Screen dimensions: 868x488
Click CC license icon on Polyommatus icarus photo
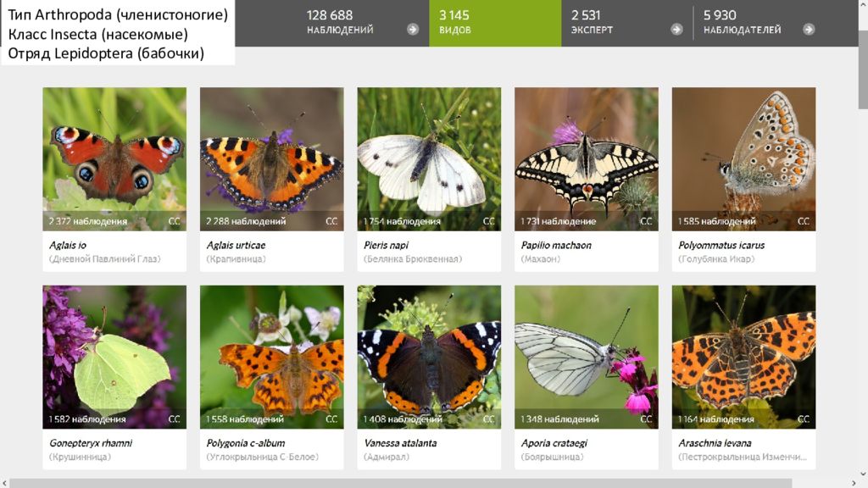coord(804,221)
